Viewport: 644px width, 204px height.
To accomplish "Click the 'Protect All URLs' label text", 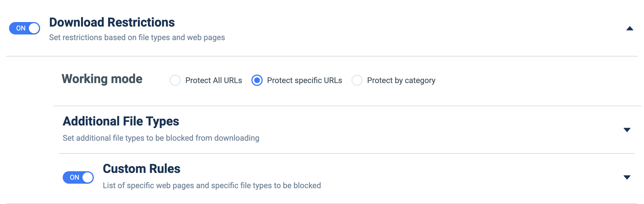I will [214, 81].
